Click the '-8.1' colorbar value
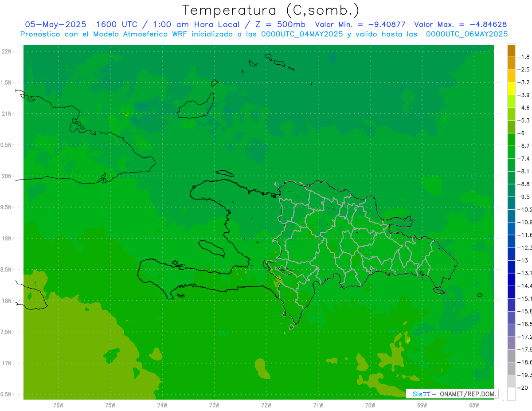The width and height of the screenshot is (532, 411). [x=524, y=171]
